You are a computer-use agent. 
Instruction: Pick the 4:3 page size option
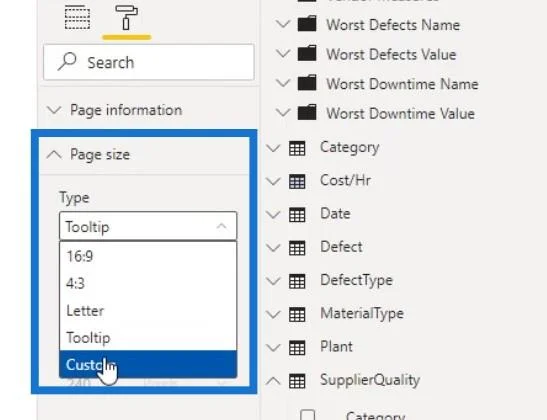(148, 283)
